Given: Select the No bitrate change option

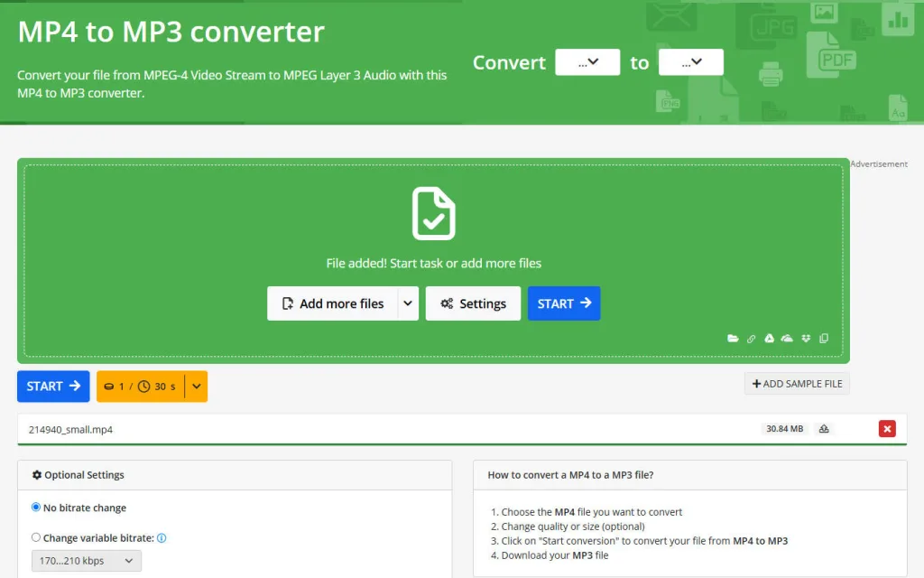Looking at the screenshot, I should pyautogui.click(x=35, y=508).
